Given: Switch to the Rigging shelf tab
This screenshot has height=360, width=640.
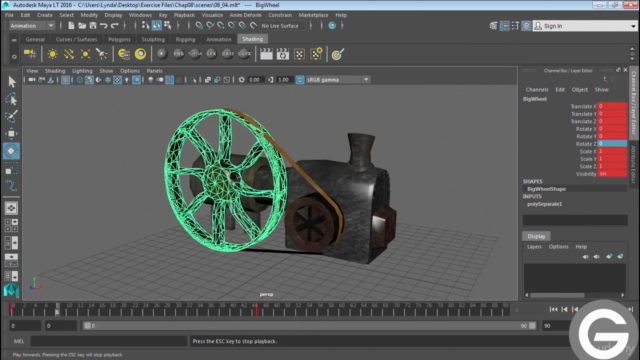Looking at the screenshot, I should (185, 40).
